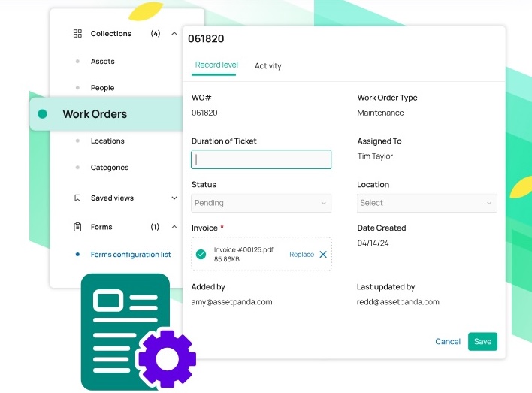Switch to the Activity tab

point(268,66)
